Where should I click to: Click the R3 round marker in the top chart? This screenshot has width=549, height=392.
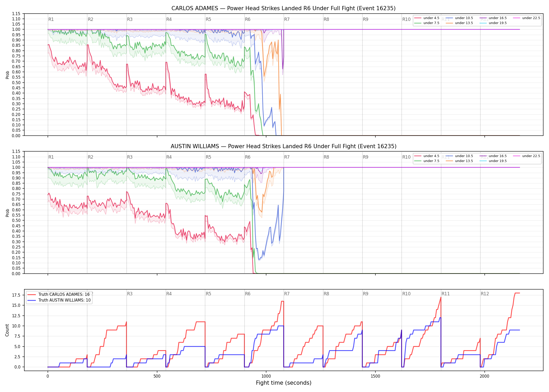[x=130, y=19]
